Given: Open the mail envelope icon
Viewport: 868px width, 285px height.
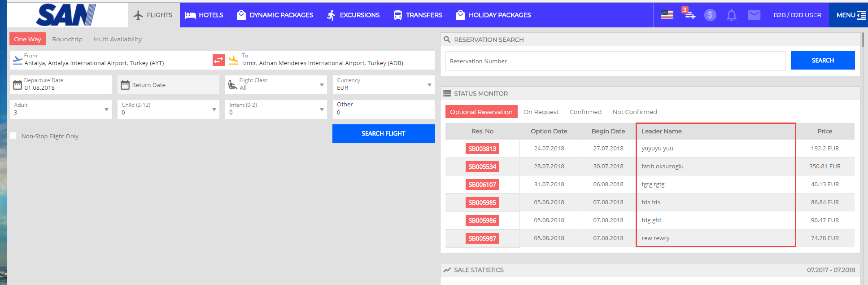Looking at the screenshot, I should (x=754, y=15).
